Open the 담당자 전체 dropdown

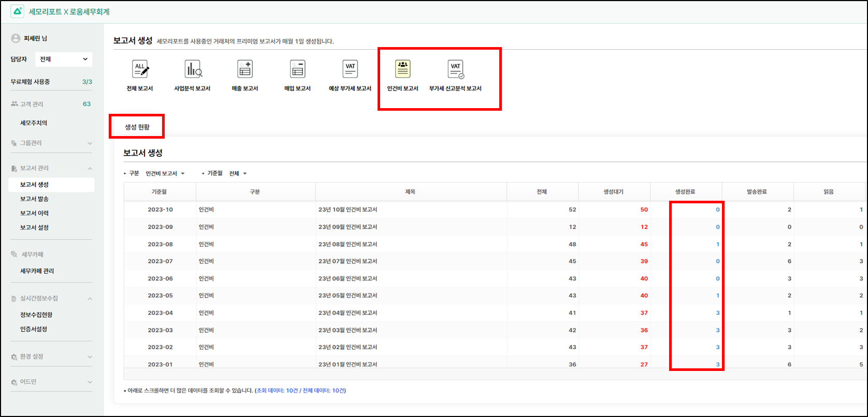click(x=64, y=59)
